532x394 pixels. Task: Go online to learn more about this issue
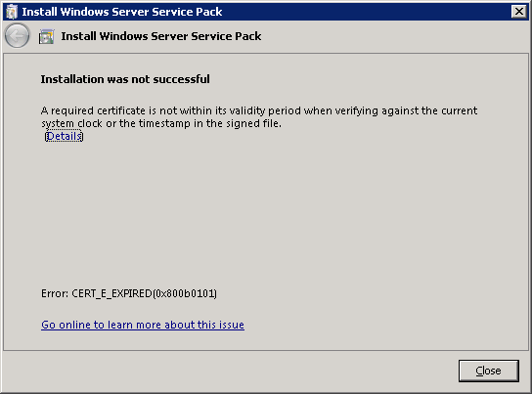[143, 325]
